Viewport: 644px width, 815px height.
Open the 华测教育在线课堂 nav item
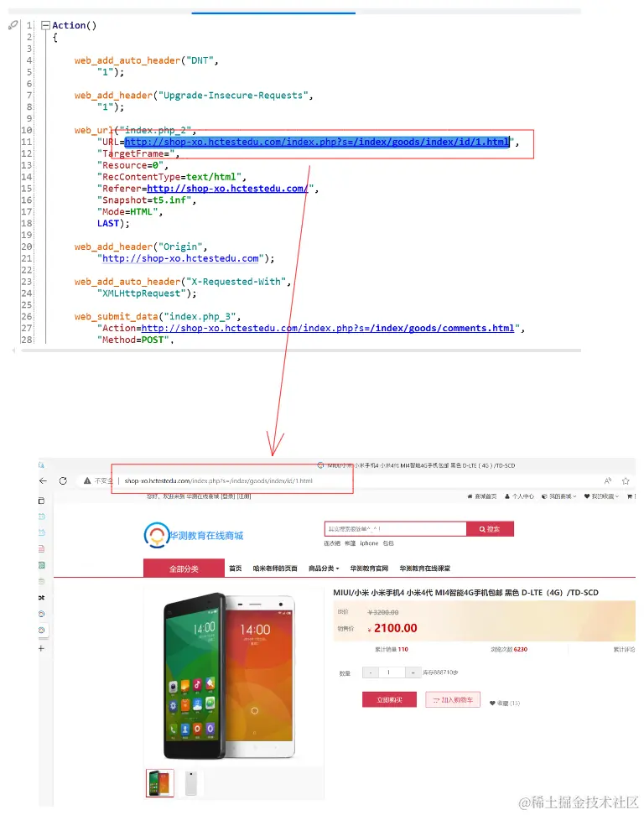coord(424,568)
